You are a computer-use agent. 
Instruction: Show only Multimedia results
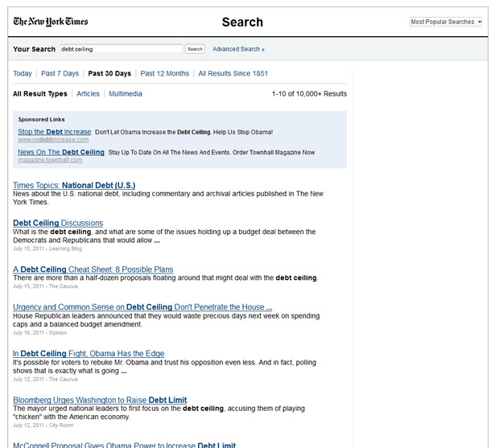126,93
